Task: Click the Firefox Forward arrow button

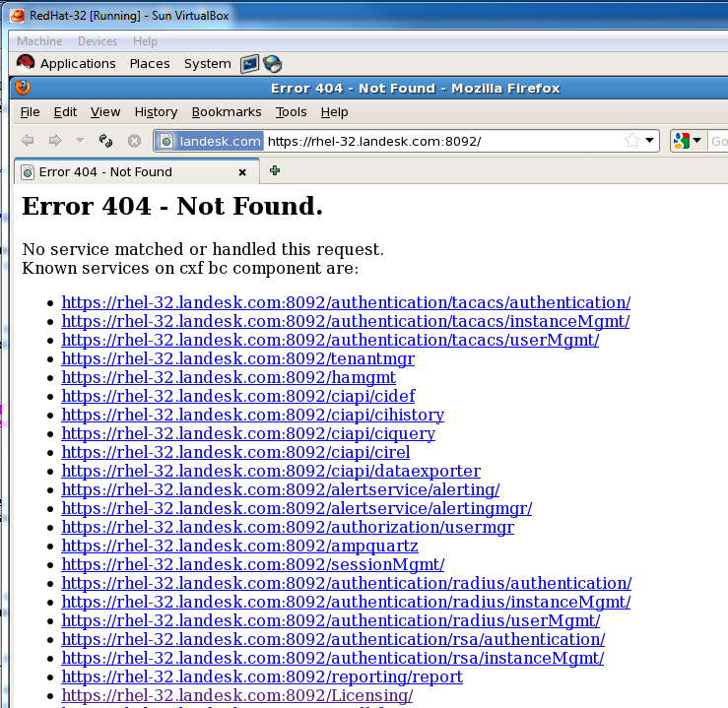Action: 55,141
